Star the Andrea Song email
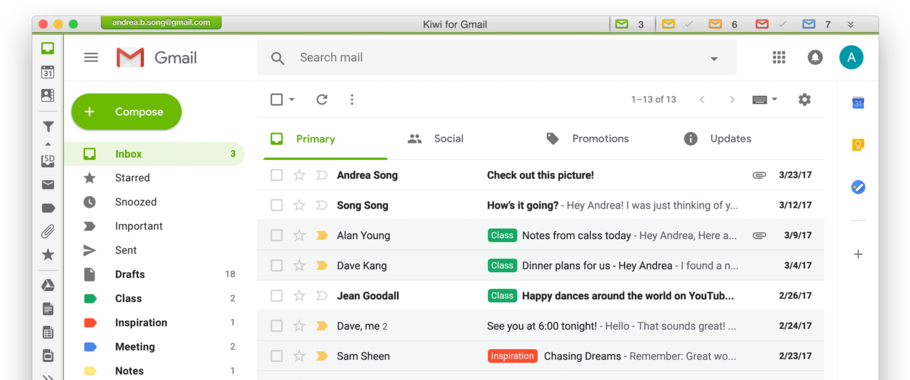This screenshot has width=910, height=380. 299,175
